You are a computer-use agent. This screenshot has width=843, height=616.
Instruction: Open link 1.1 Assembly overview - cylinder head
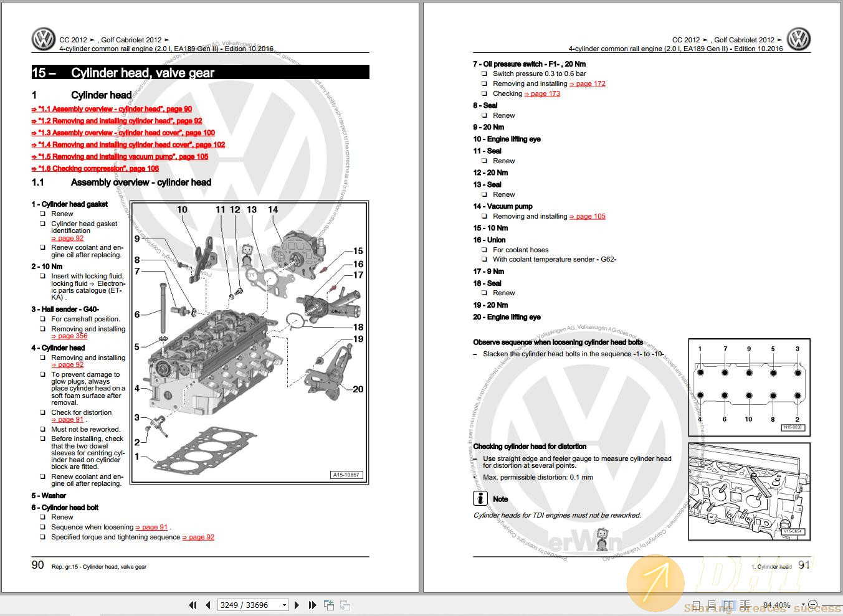coord(112,109)
